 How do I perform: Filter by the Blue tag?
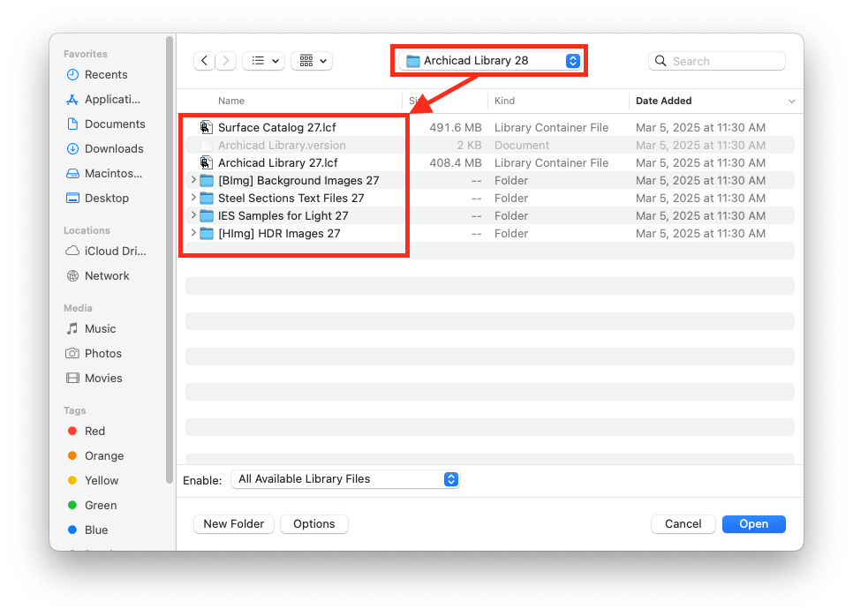click(96, 530)
